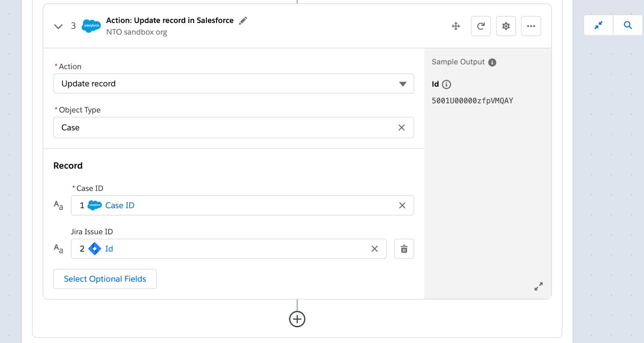Click the Object Type label
This screenshot has width=644, height=343.
click(80, 110)
